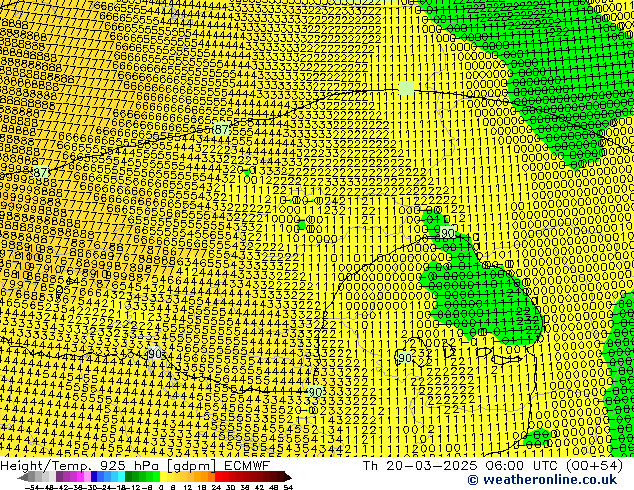Pick the bright red swatch above 24 label
The width and height of the screenshot is (634, 490).
click(219, 477)
